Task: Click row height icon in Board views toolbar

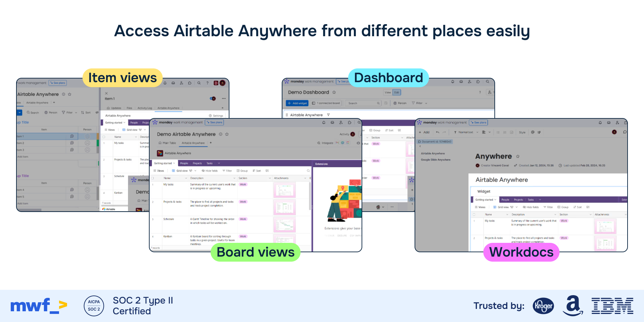Action: point(267,171)
